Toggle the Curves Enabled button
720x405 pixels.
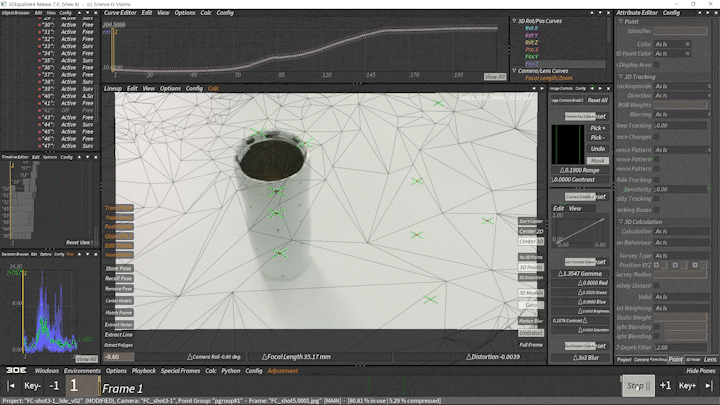click(580, 197)
